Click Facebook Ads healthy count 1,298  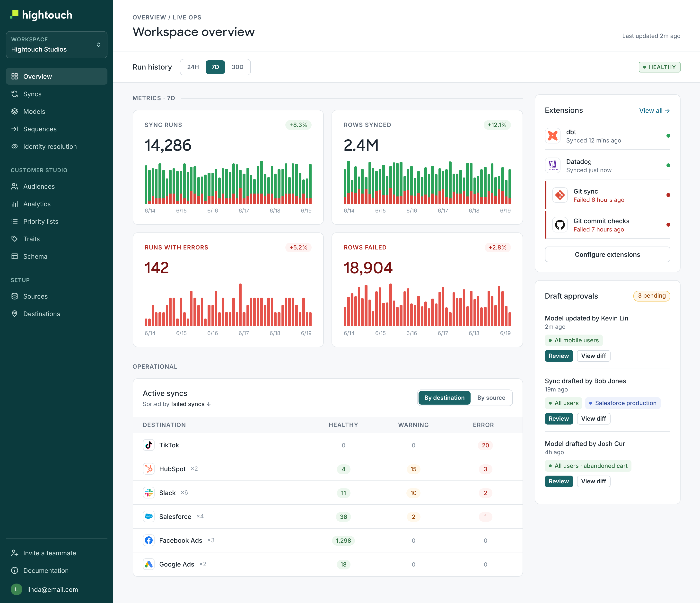click(x=343, y=541)
